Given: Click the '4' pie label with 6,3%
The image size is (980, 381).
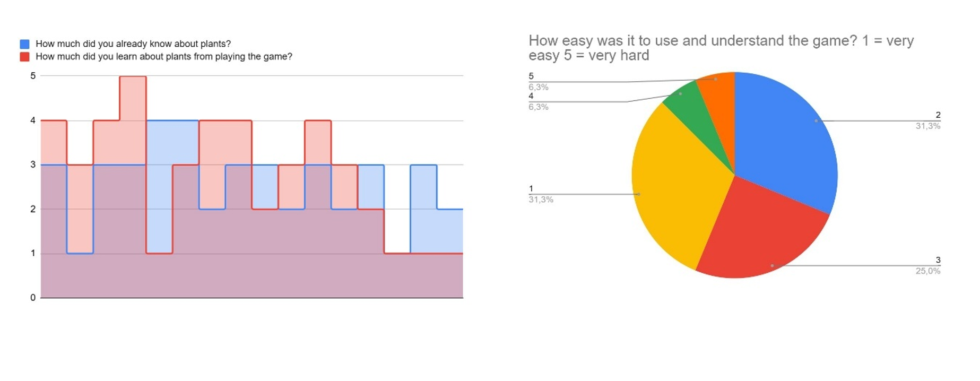Looking at the screenshot, I should point(531,97).
